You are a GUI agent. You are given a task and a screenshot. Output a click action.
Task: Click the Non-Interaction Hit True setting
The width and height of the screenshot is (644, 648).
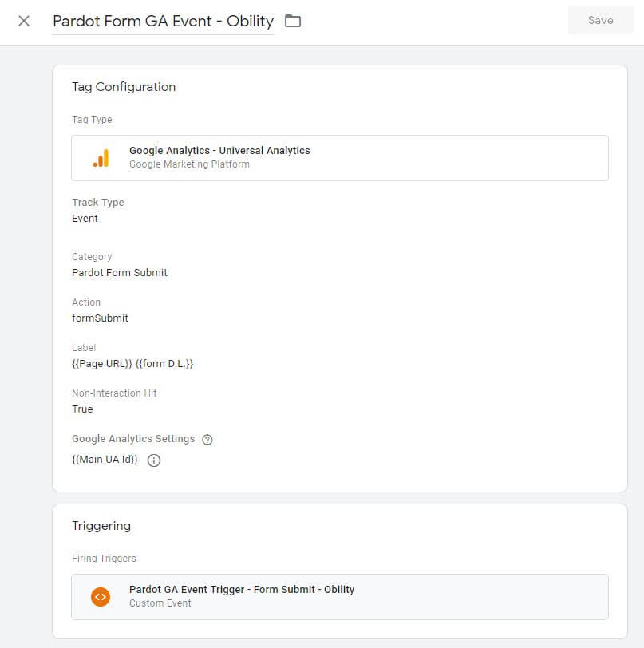click(82, 409)
